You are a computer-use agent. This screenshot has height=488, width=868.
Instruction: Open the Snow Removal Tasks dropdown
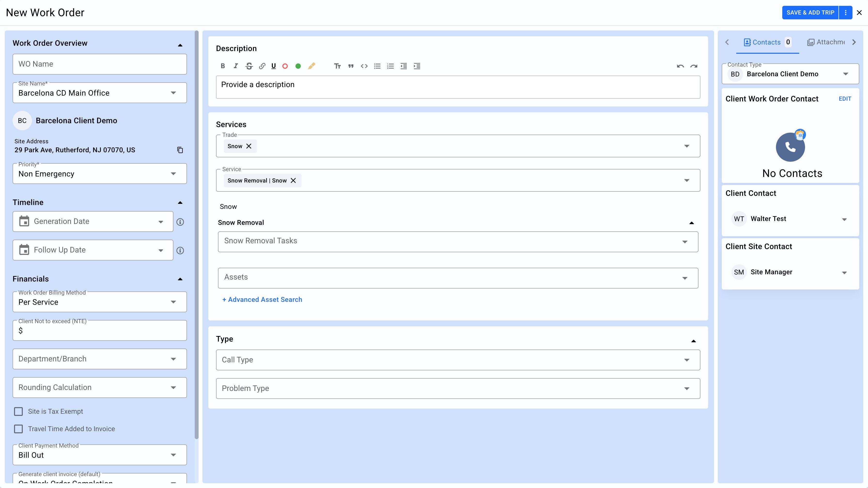[457, 241]
